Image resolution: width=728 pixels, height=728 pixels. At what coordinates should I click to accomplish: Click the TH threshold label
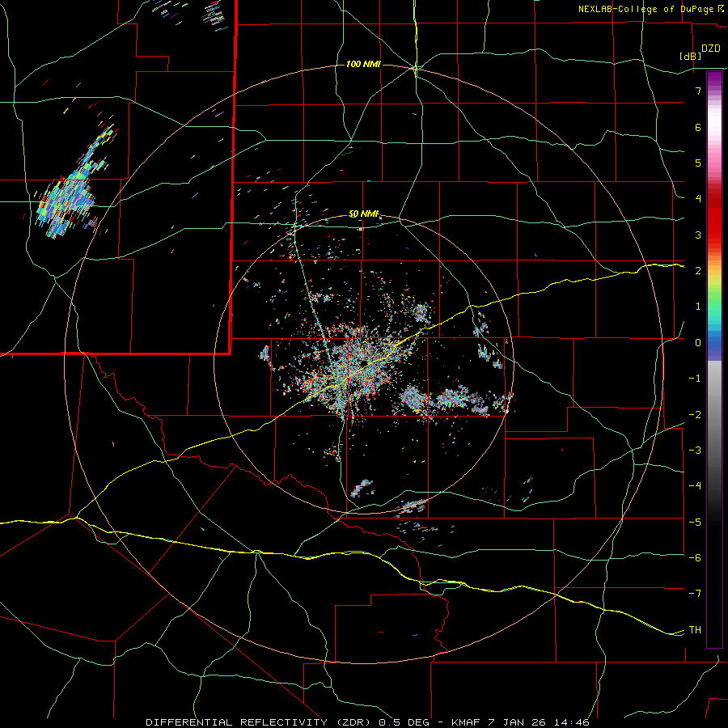[695, 630]
